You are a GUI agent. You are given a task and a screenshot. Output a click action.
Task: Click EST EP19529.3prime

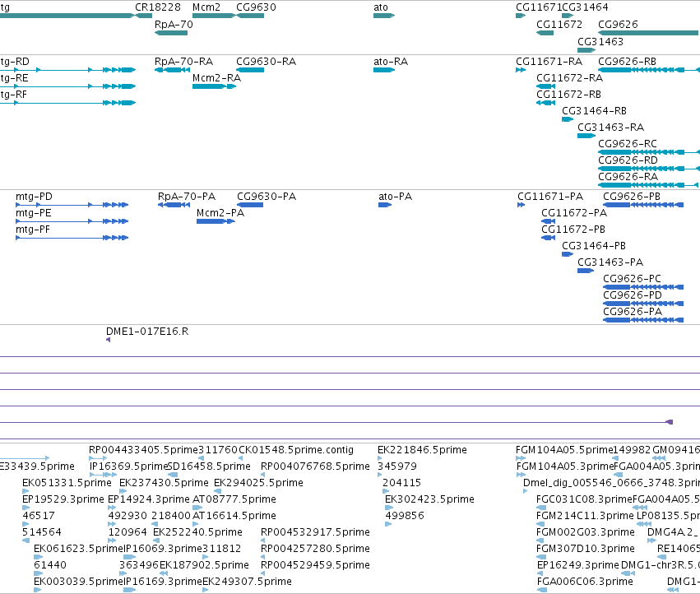pyautogui.click(x=63, y=499)
